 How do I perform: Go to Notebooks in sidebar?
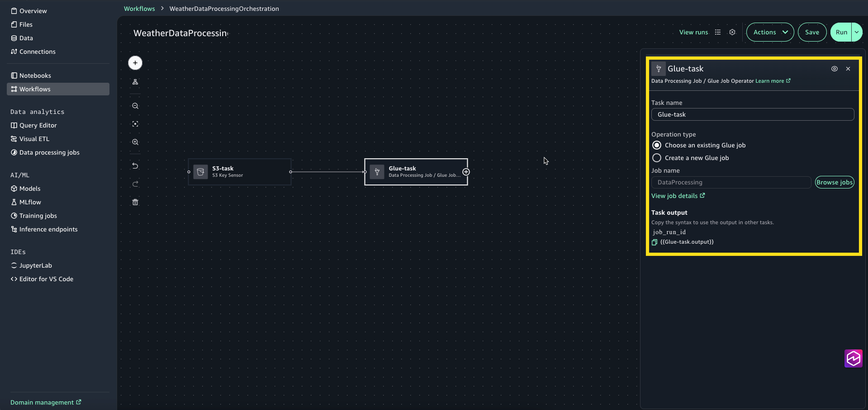[35, 75]
